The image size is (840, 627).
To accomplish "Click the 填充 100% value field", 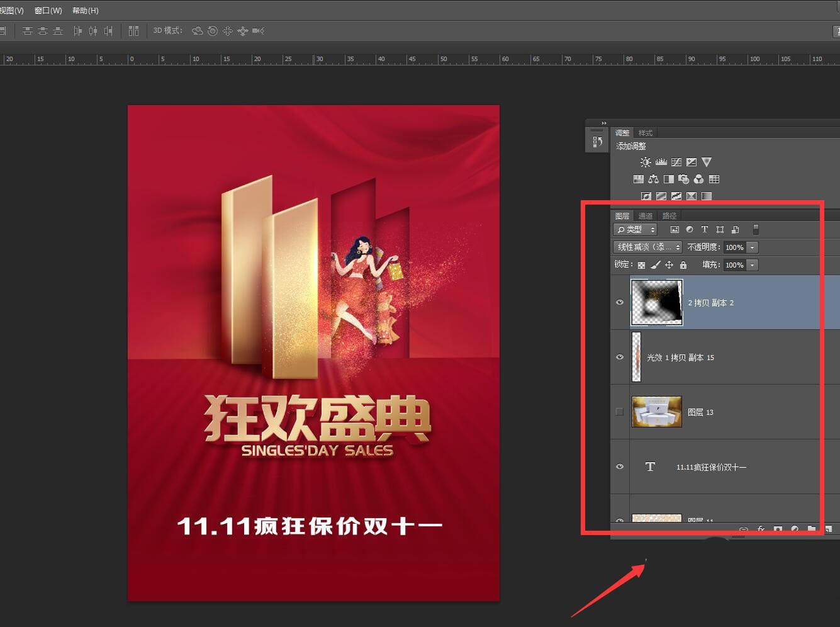I will (x=735, y=265).
